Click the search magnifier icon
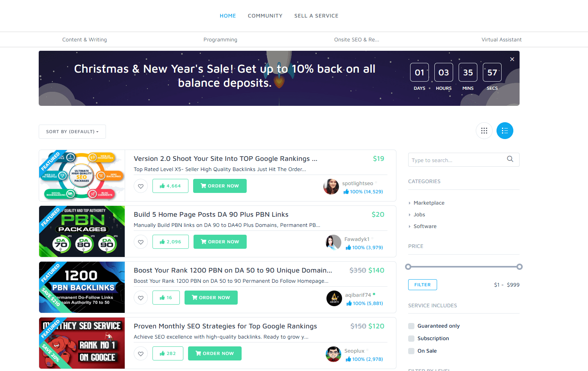Image resolution: width=588 pixels, height=371 pixels. coord(510,159)
